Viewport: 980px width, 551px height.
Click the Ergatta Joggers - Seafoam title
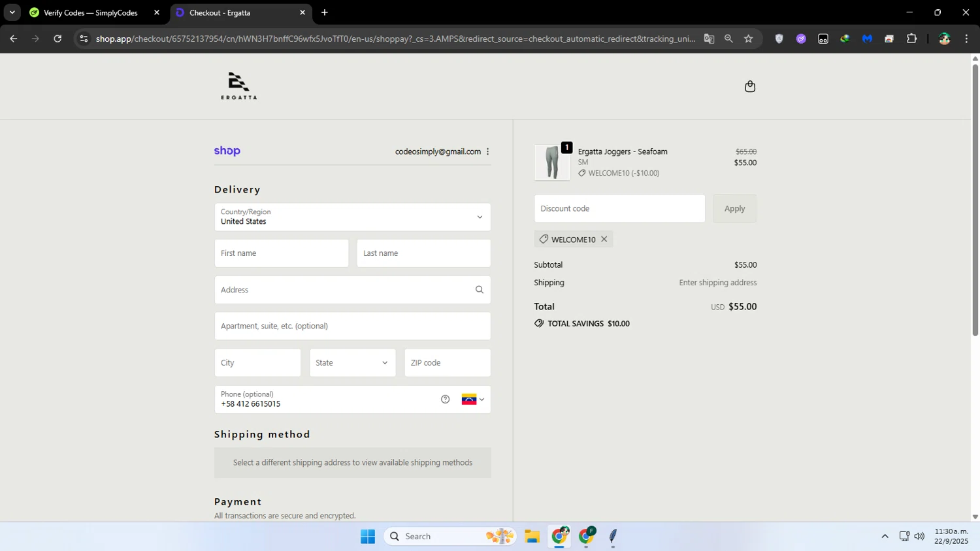[623, 151]
